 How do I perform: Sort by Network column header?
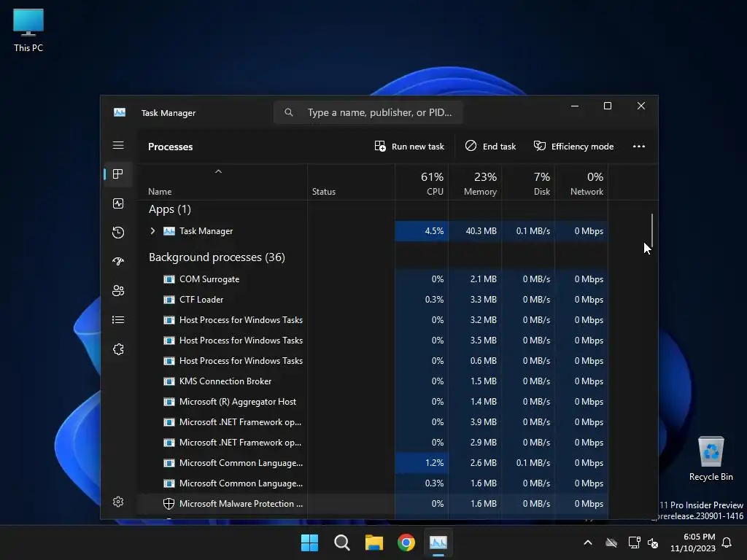581,182
